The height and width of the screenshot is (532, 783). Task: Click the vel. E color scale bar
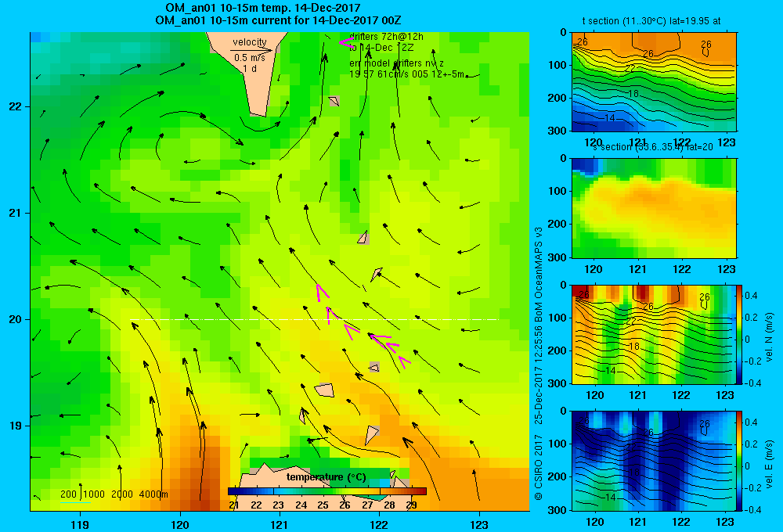[740, 461]
